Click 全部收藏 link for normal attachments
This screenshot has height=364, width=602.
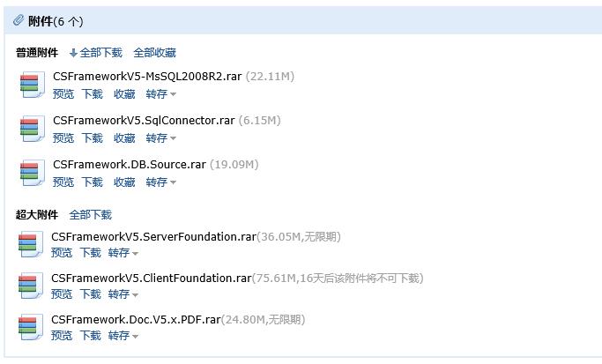point(154,53)
